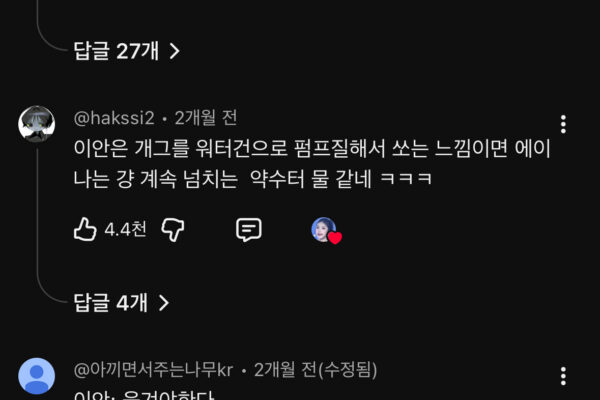Tap the chevron beside 답글 27개
The image size is (600, 400).
pyautogui.click(x=174, y=51)
